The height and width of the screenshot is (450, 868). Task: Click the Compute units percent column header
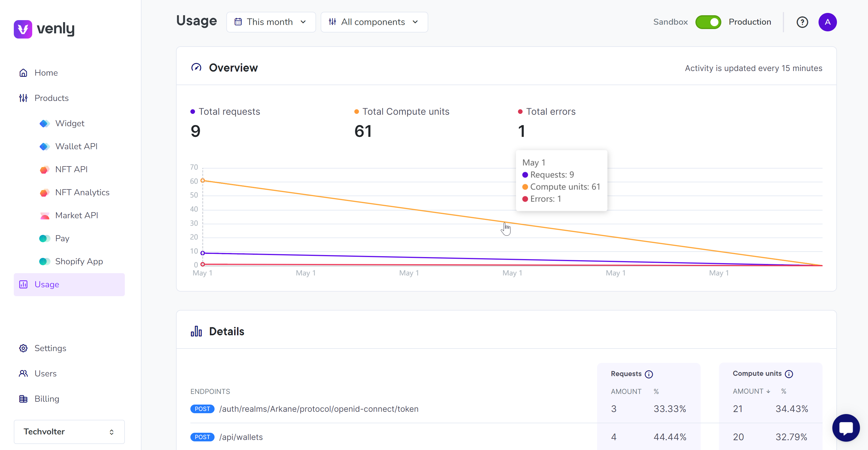[x=783, y=391]
